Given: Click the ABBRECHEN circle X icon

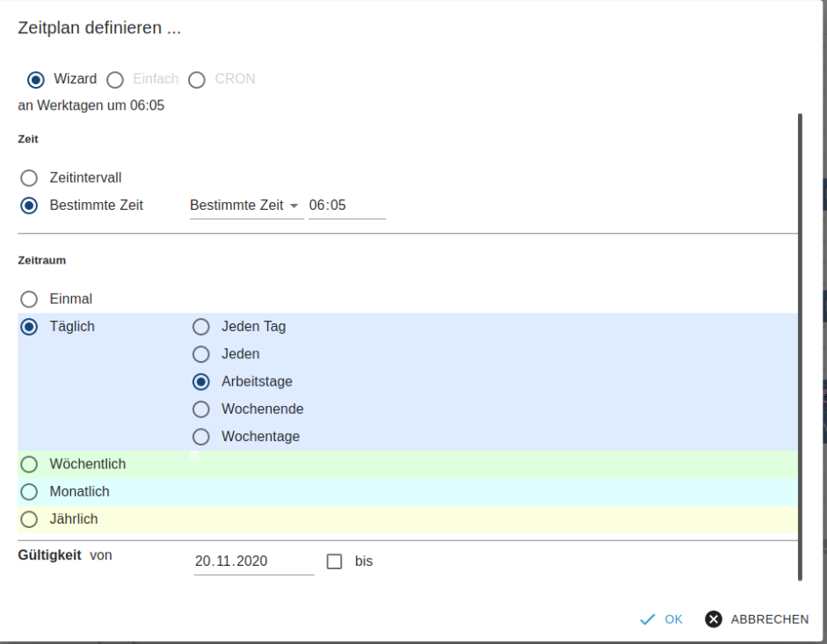Looking at the screenshot, I should 714,619.
